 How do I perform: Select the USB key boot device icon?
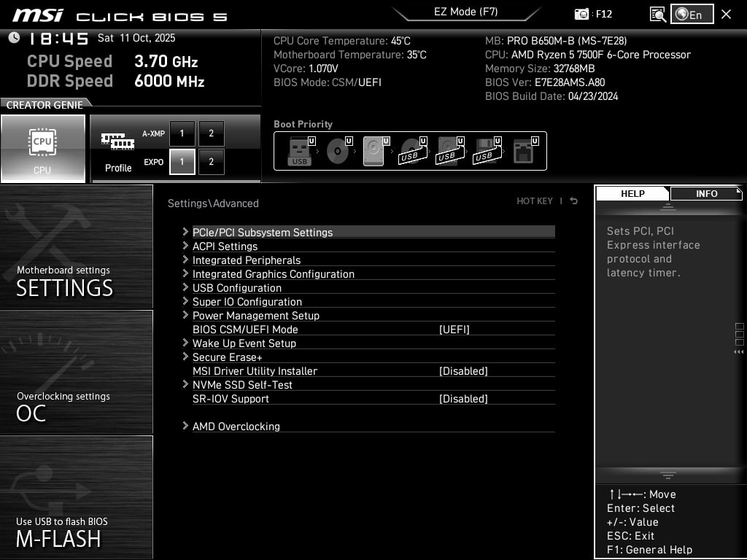coord(300,152)
